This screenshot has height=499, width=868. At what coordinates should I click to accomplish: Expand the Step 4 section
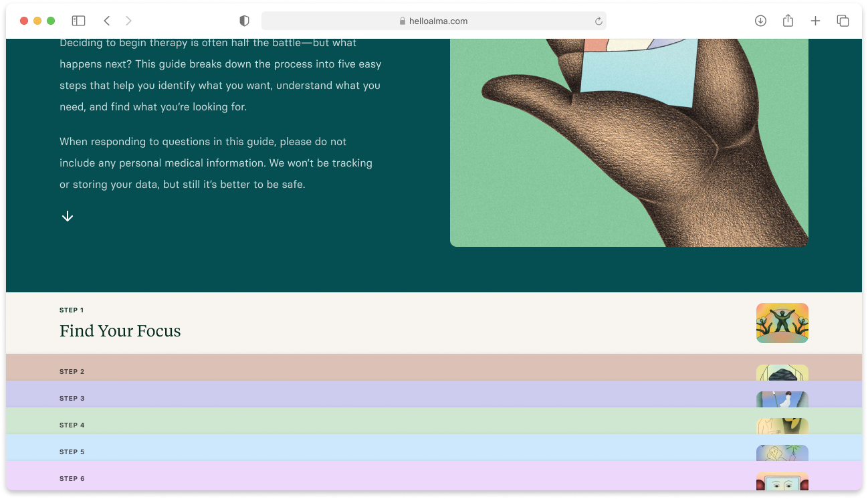coord(434,421)
